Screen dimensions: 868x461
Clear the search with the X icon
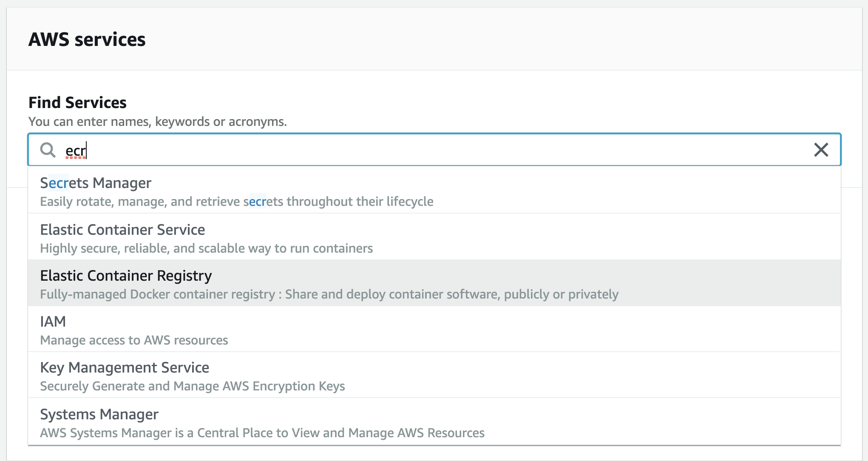point(821,150)
